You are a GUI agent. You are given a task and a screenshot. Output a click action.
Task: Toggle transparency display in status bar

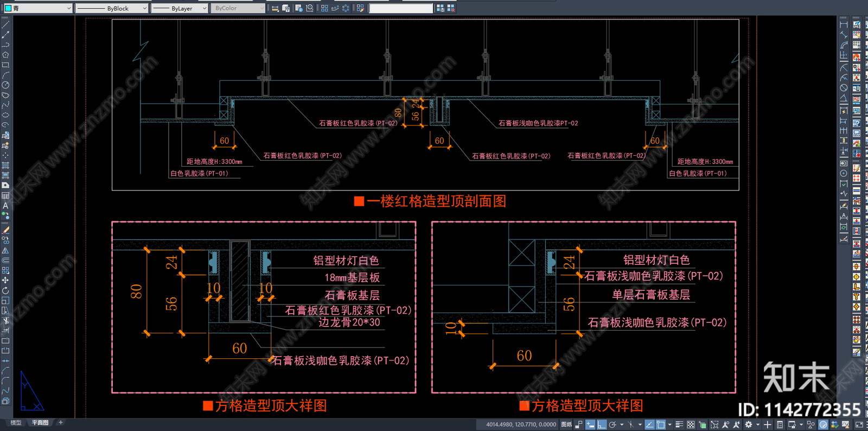(x=690, y=424)
